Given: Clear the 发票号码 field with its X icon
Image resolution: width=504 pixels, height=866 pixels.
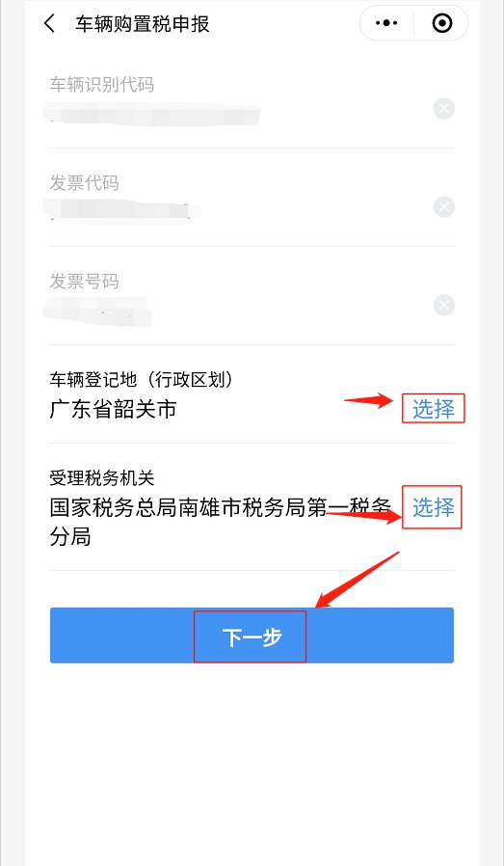Looking at the screenshot, I should point(444,306).
